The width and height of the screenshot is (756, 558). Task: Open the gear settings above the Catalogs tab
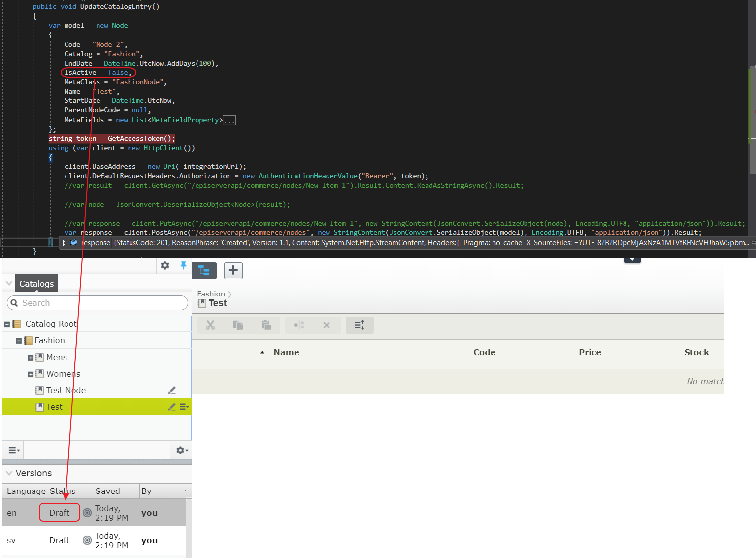pos(165,265)
